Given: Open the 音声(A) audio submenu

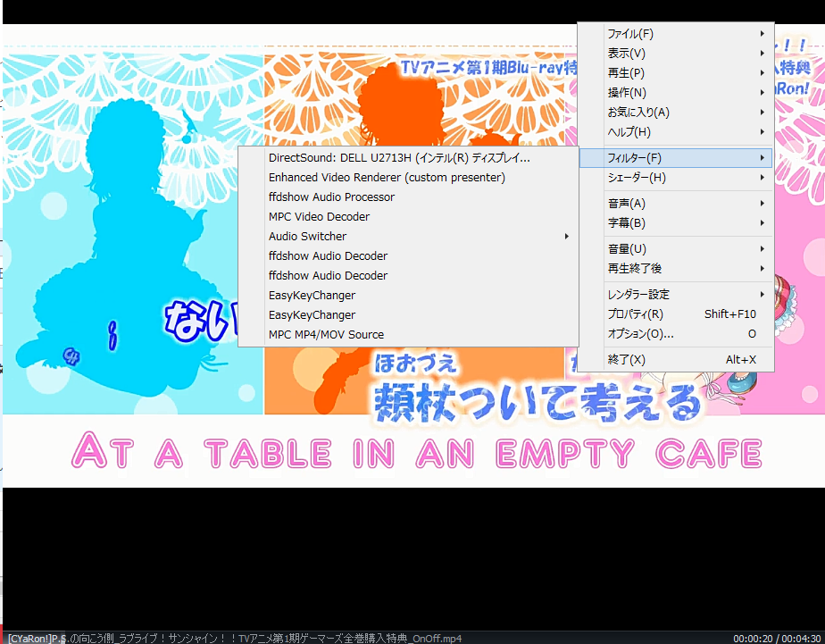Looking at the screenshot, I should coord(676,203).
